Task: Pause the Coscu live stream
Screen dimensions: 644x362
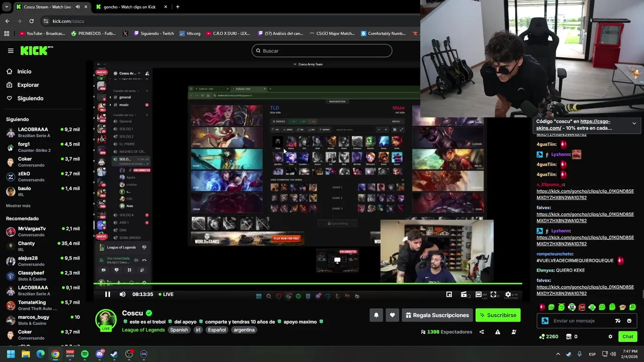Action: pos(107,294)
